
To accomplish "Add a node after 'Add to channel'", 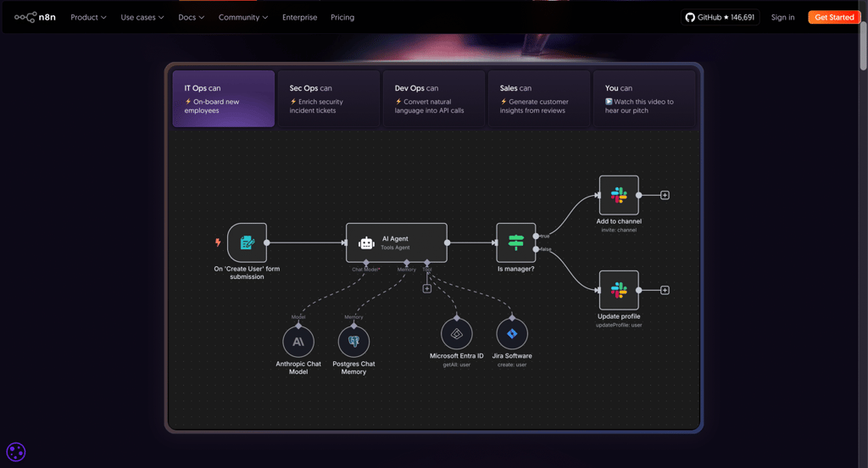I will pos(665,195).
